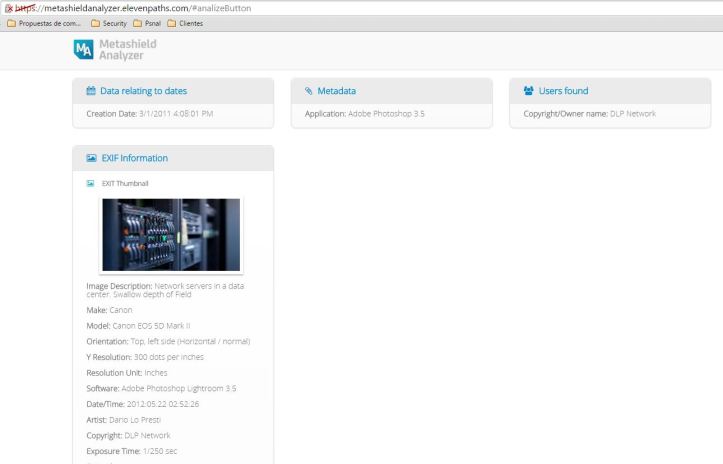Click the small icon beside EXIF Thumbnail

[90, 184]
